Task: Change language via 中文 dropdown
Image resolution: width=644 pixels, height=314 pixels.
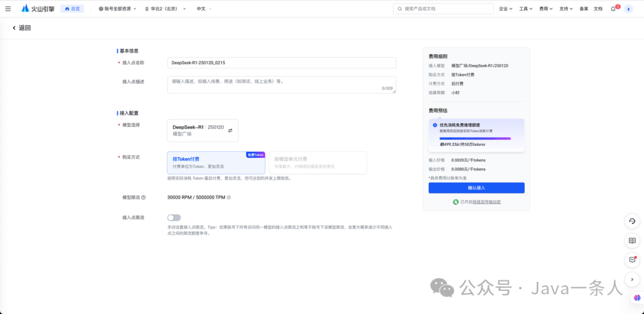Action: coord(204,8)
